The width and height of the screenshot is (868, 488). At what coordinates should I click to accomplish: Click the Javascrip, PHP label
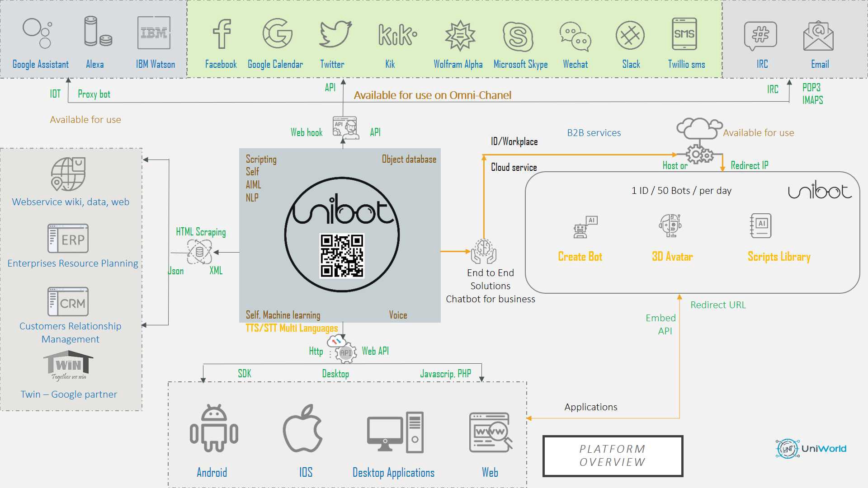(446, 374)
